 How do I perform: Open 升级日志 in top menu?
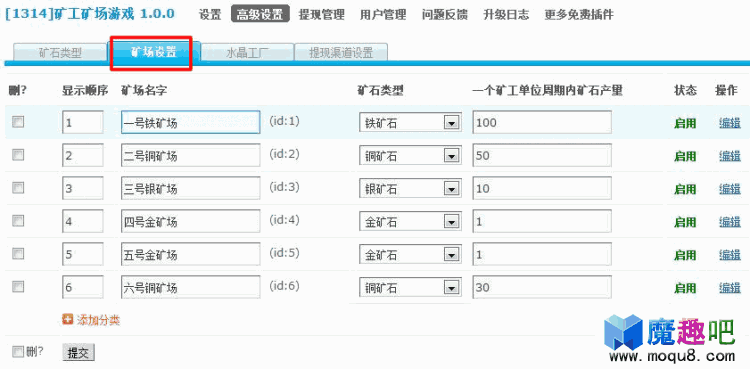pyautogui.click(x=506, y=15)
